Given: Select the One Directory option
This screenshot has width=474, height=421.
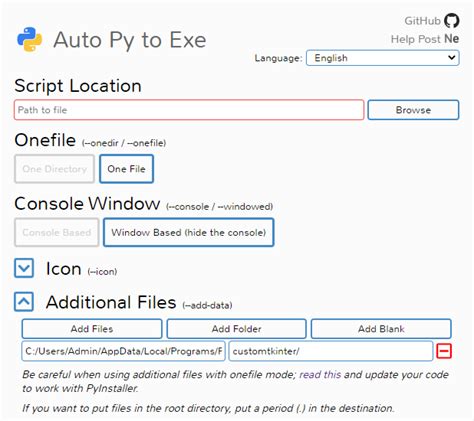Looking at the screenshot, I should [x=55, y=169].
